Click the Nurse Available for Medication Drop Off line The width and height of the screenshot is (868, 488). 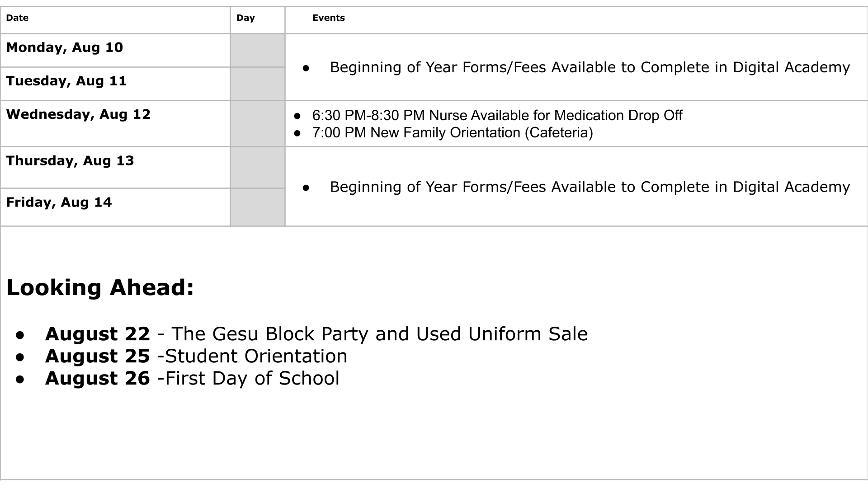pos(497,115)
